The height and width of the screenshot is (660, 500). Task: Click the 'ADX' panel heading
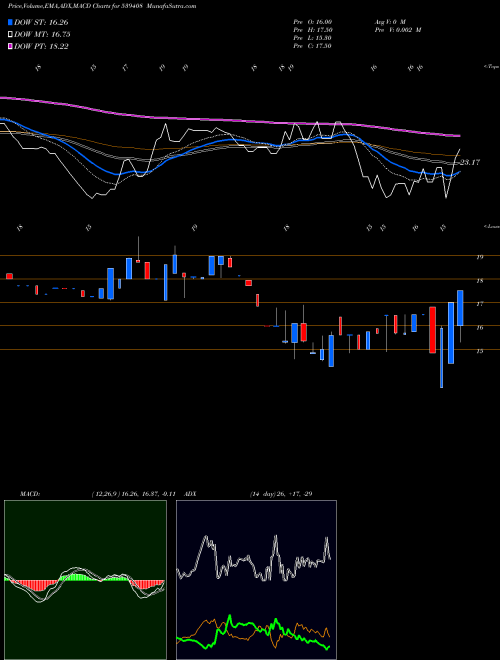(x=191, y=494)
